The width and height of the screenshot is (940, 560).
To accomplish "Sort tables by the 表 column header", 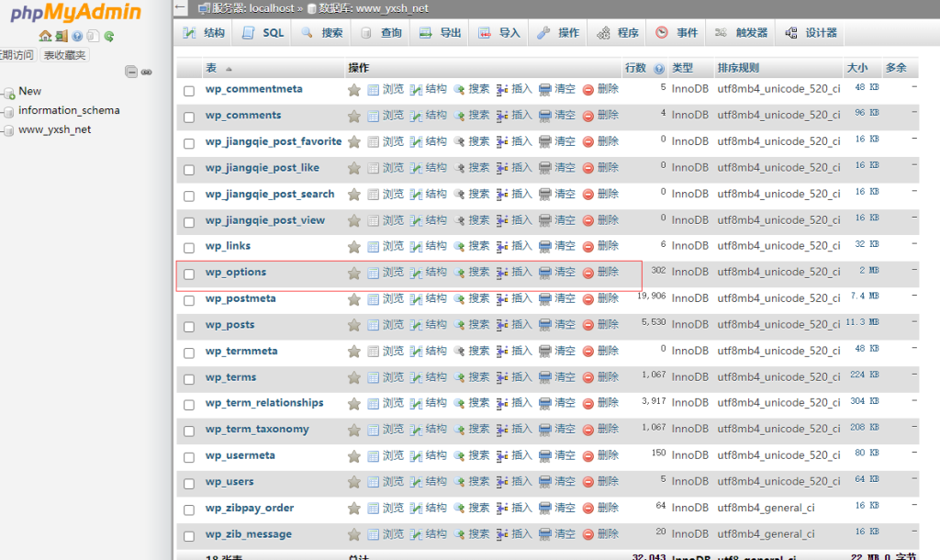I will pyautogui.click(x=211, y=69).
